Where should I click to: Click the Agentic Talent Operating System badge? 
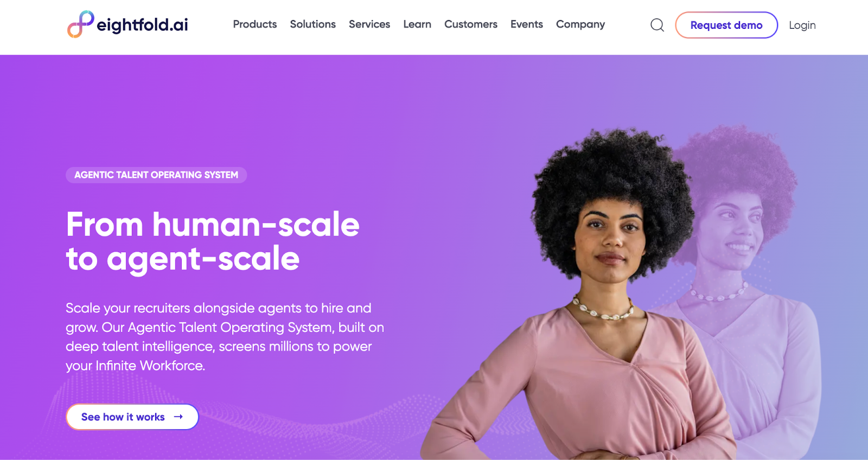pos(156,175)
